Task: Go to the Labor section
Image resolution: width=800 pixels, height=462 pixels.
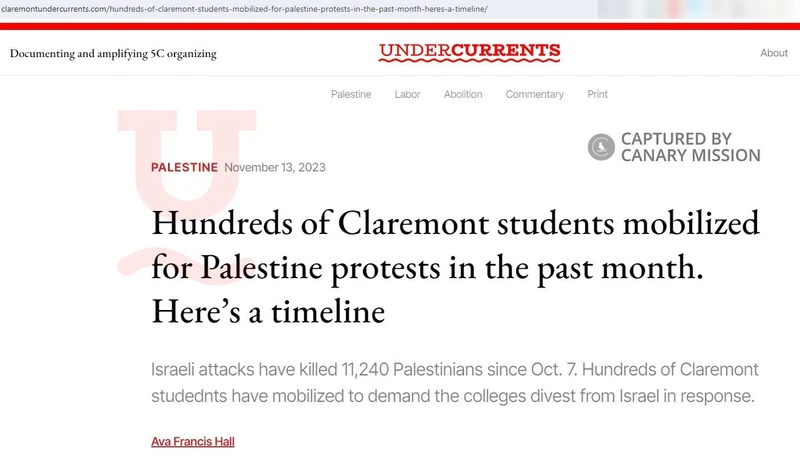Action: coord(407,94)
